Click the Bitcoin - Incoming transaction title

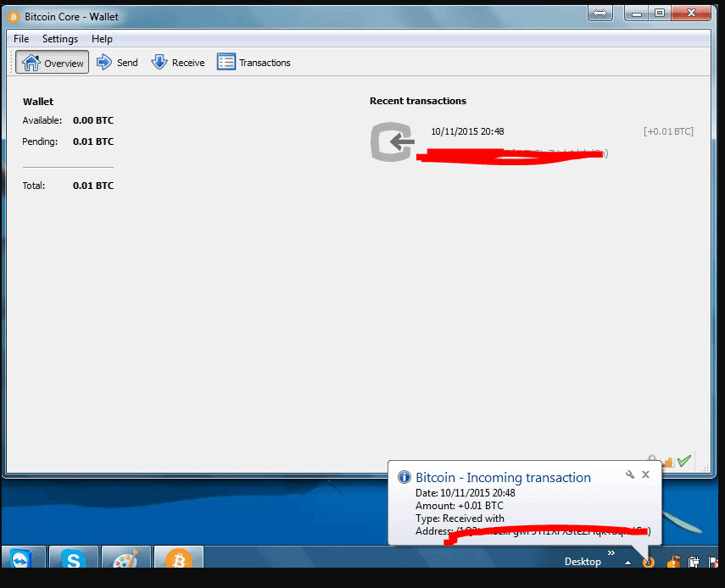pyautogui.click(x=503, y=478)
